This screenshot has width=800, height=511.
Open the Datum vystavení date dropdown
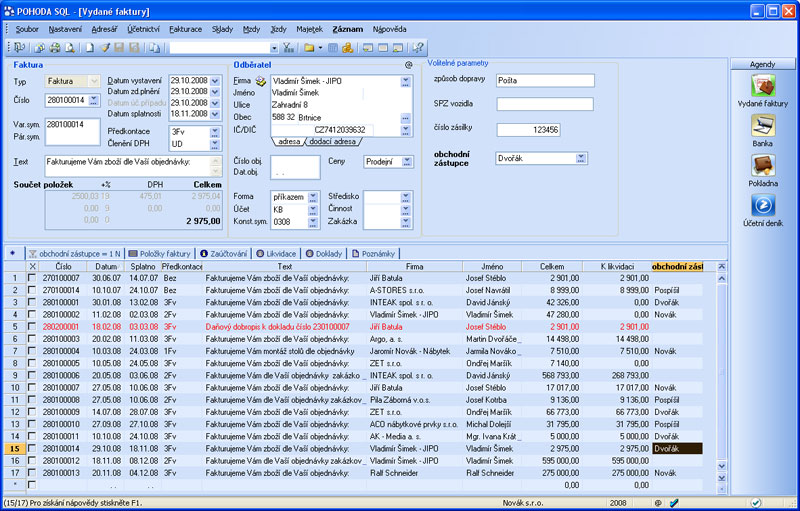click(x=215, y=81)
